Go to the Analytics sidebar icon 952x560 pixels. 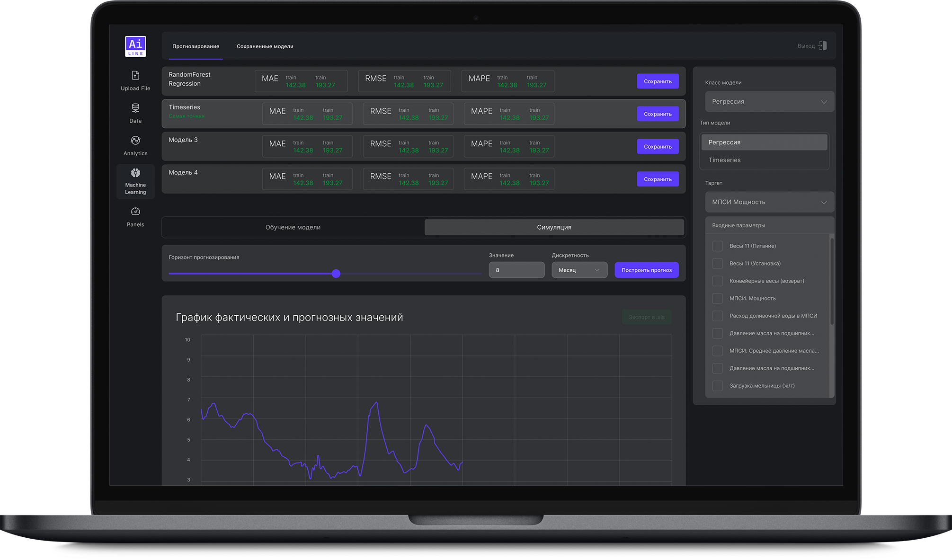[x=135, y=141]
